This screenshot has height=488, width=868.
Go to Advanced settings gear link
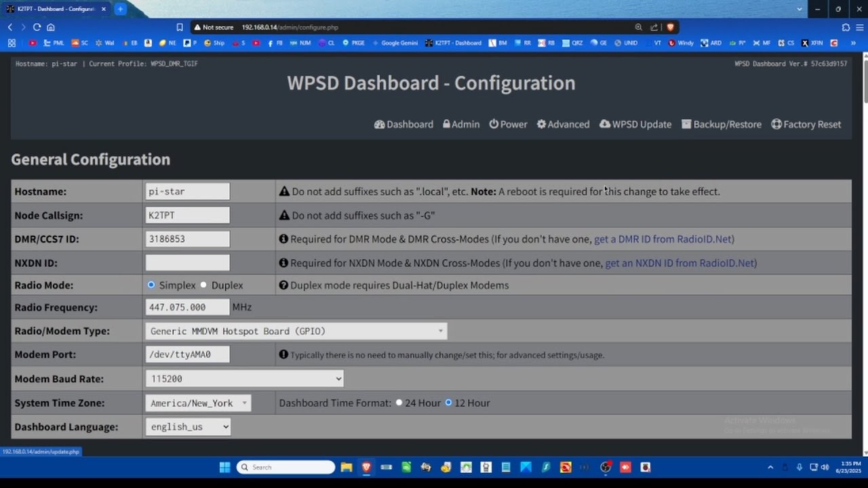click(563, 124)
